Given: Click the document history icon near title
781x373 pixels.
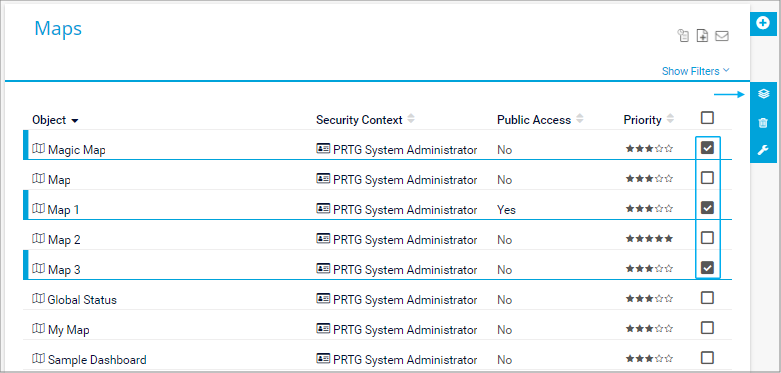Looking at the screenshot, I should pyautogui.click(x=683, y=36).
